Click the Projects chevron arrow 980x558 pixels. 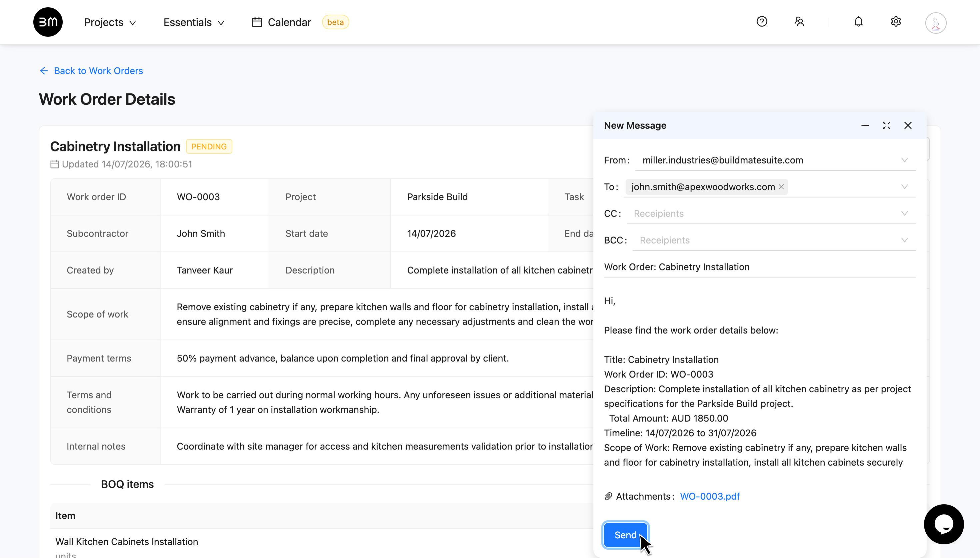(x=133, y=23)
